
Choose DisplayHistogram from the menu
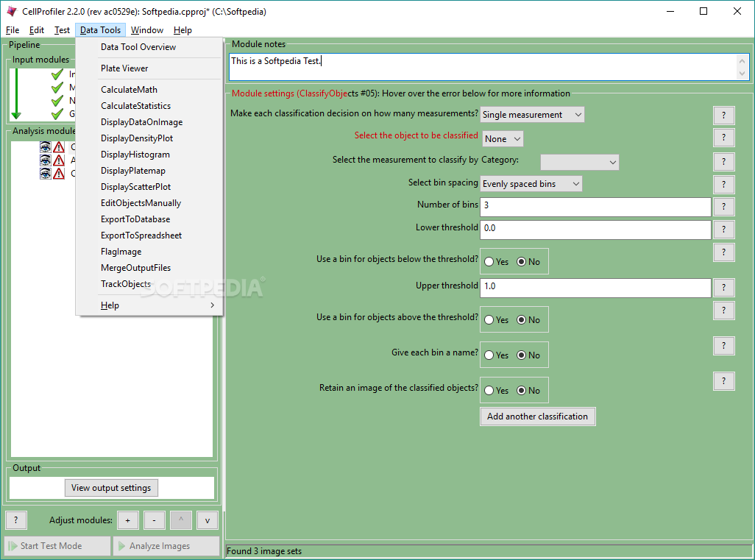click(149, 155)
